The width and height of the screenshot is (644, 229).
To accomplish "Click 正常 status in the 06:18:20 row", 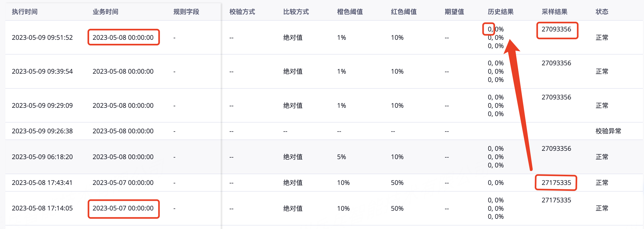I will click(602, 157).
